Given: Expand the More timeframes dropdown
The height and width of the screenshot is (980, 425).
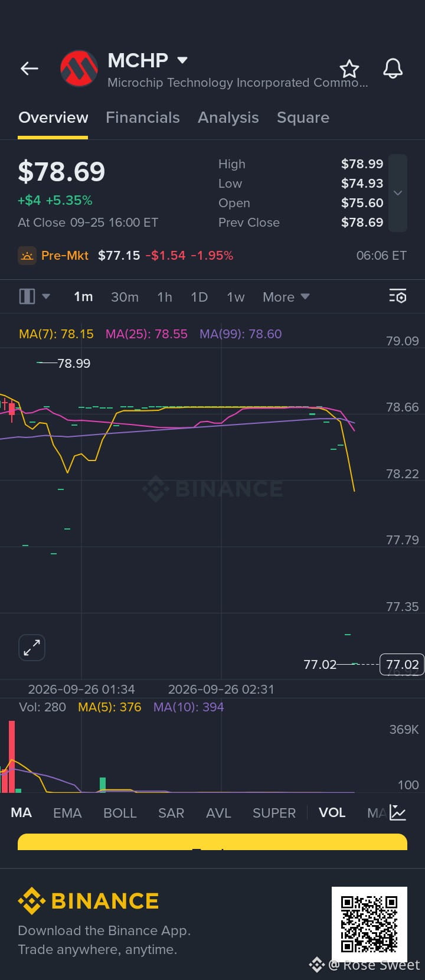Looking at the screenshot, I should (x=286, y=297).
